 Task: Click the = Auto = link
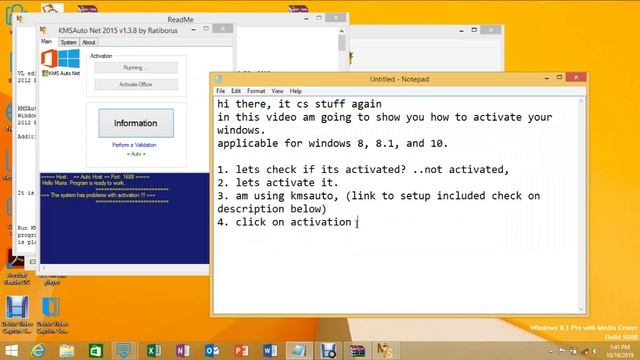[136, 154]
